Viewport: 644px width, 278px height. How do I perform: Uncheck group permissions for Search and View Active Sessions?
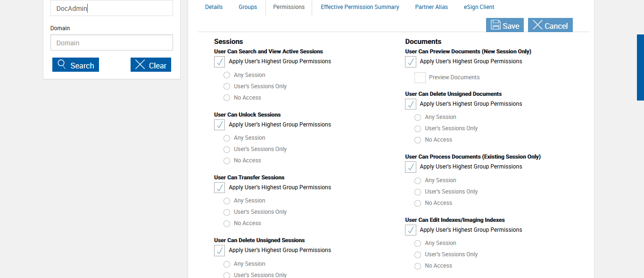(219, 62)
